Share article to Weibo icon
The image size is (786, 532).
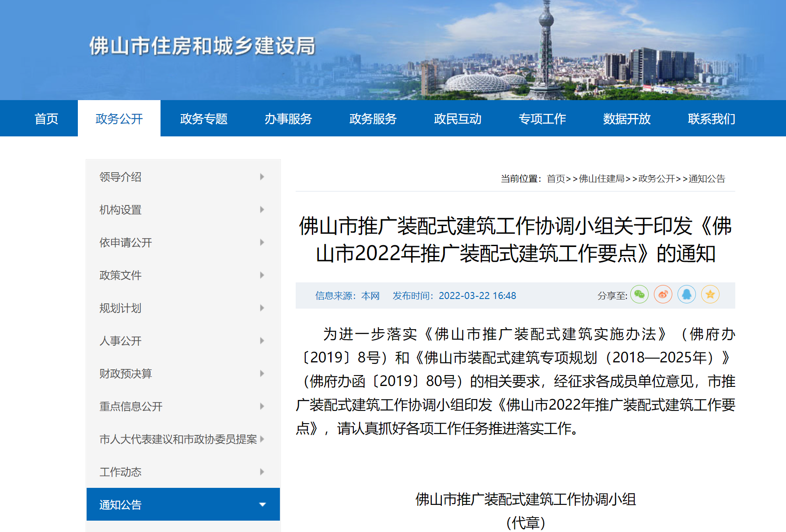coord(663,295)
